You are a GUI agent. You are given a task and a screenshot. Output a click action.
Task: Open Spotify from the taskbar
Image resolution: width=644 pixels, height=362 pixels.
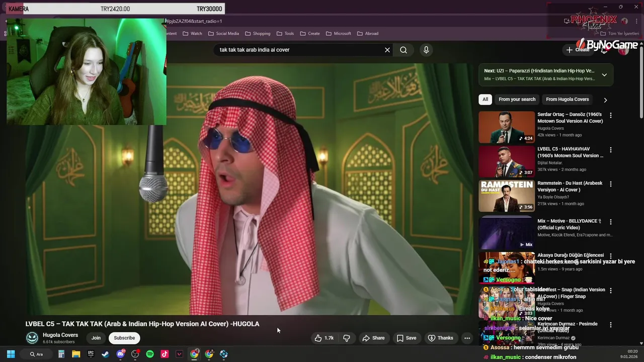pyautogui.click(x=150, y=354)
